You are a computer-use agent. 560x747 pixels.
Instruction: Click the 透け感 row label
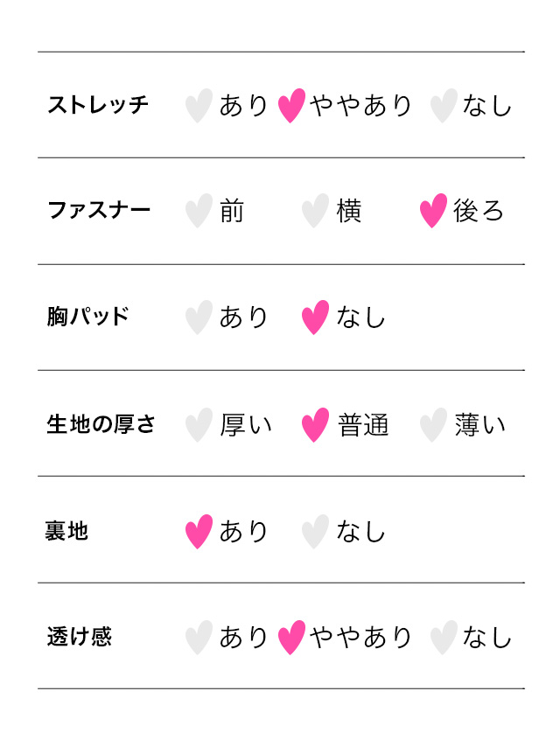(80, 637)
